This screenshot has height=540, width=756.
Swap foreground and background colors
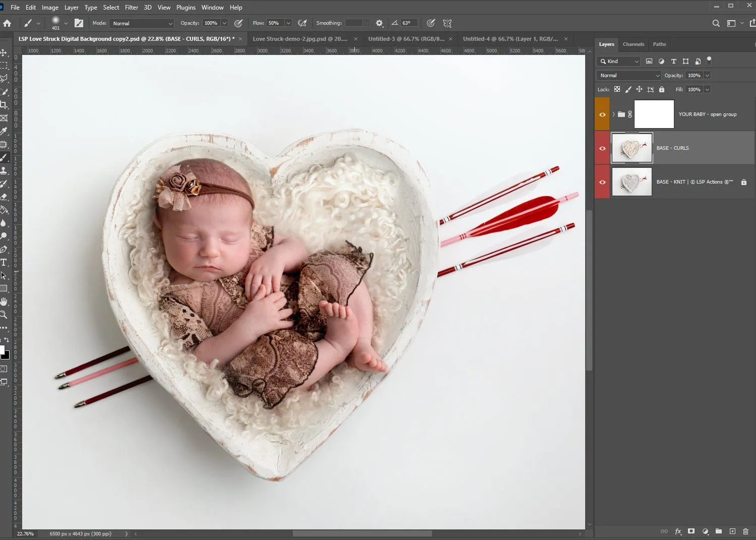7,340
